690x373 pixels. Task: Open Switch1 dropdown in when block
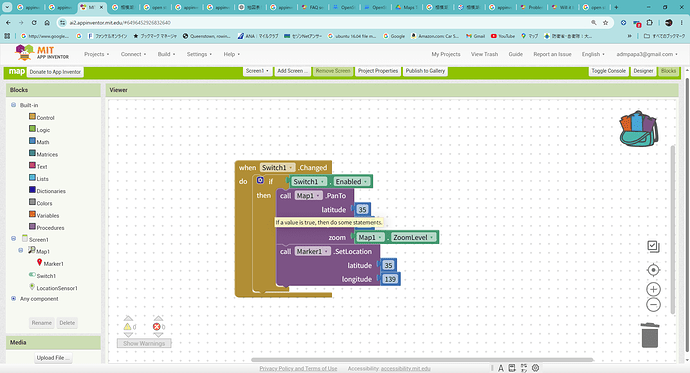pyautogui.click(x=278, y=168)
